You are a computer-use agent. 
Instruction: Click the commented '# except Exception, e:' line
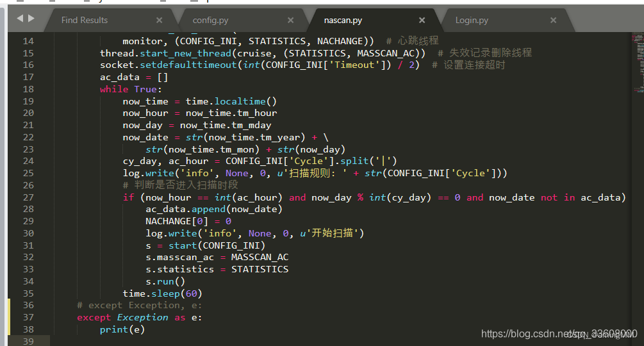[139, 306]
